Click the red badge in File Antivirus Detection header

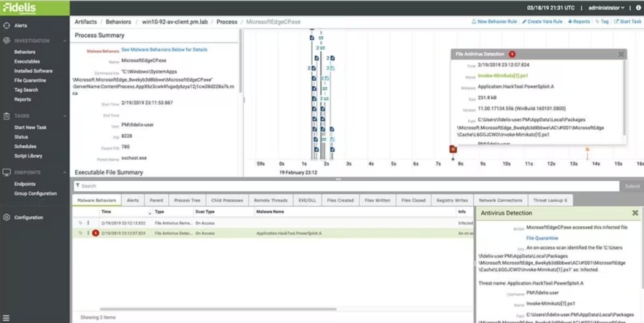pos(512,54)
